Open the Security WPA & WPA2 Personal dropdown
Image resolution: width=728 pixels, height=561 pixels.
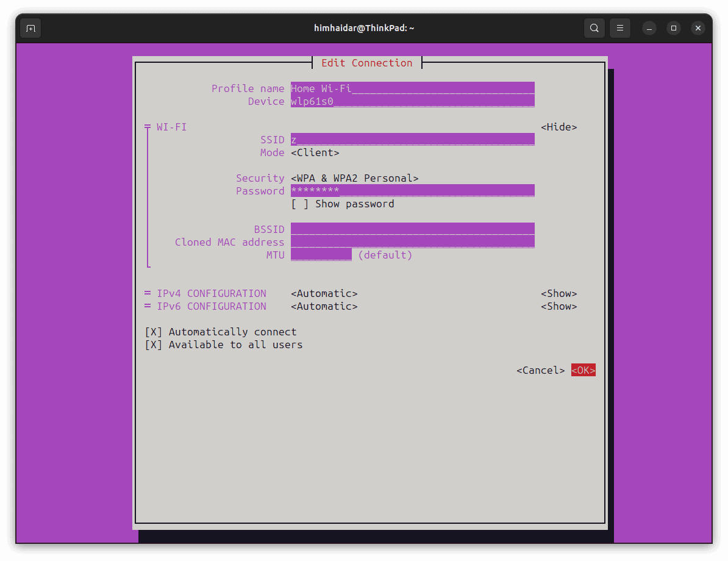point(354,178)
